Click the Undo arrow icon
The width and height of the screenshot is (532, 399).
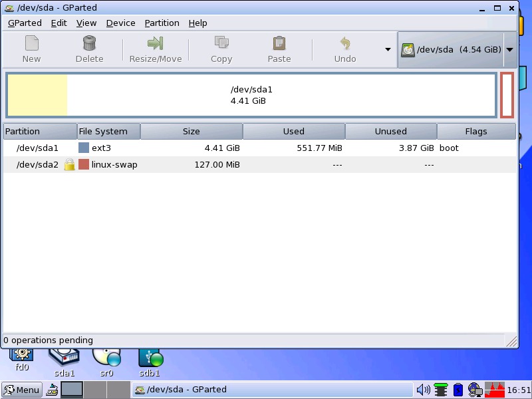[345, 43]
